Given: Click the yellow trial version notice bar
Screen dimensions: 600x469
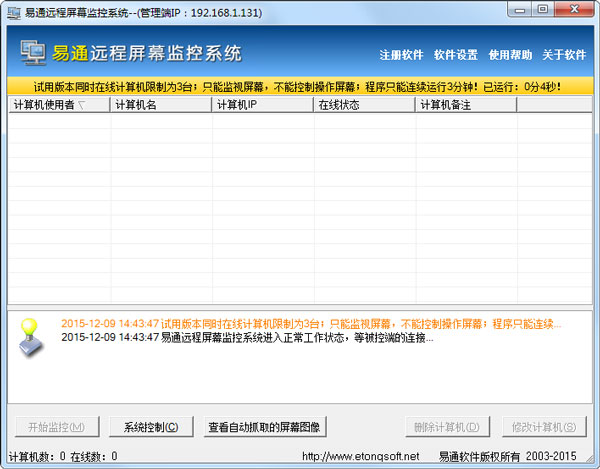Looking at the screenshot, I should click(300, 86).
